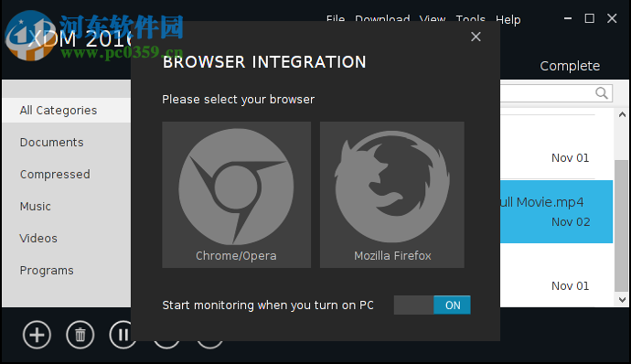The width and height of the screenshot is (631, 364).
Task: Open the Tools menu
Action: 470,18
